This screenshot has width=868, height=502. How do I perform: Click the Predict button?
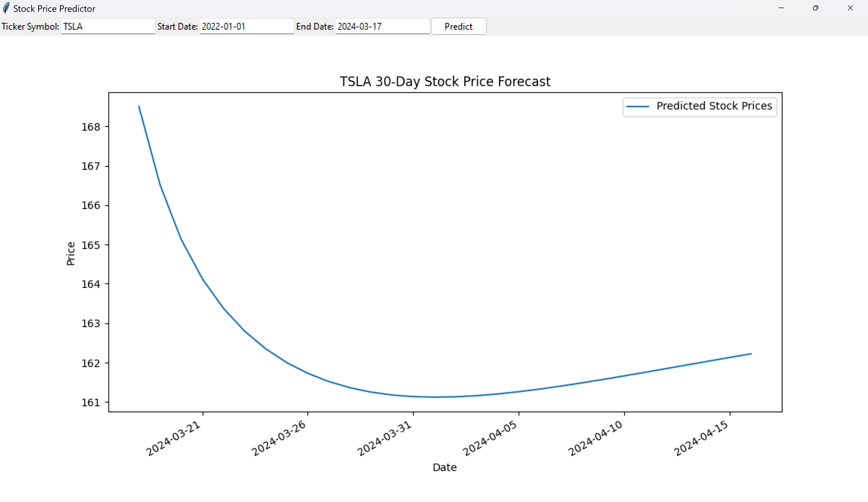coord(459,27)
